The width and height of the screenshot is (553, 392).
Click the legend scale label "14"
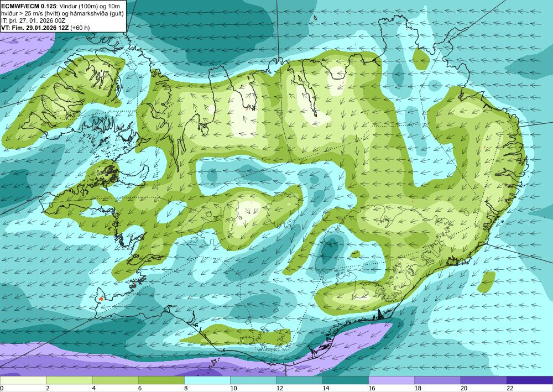tap(326, 389)
